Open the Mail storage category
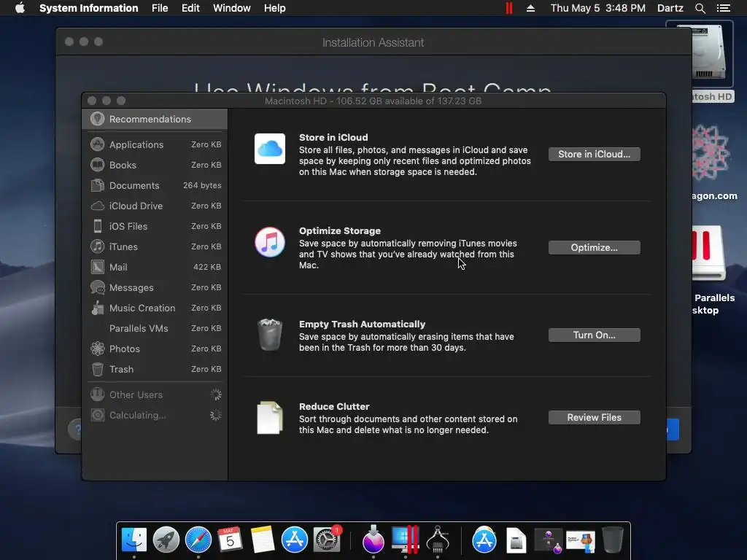Image resolution: width=747 pixels, height=560 pixels. (x=155, y=267)
